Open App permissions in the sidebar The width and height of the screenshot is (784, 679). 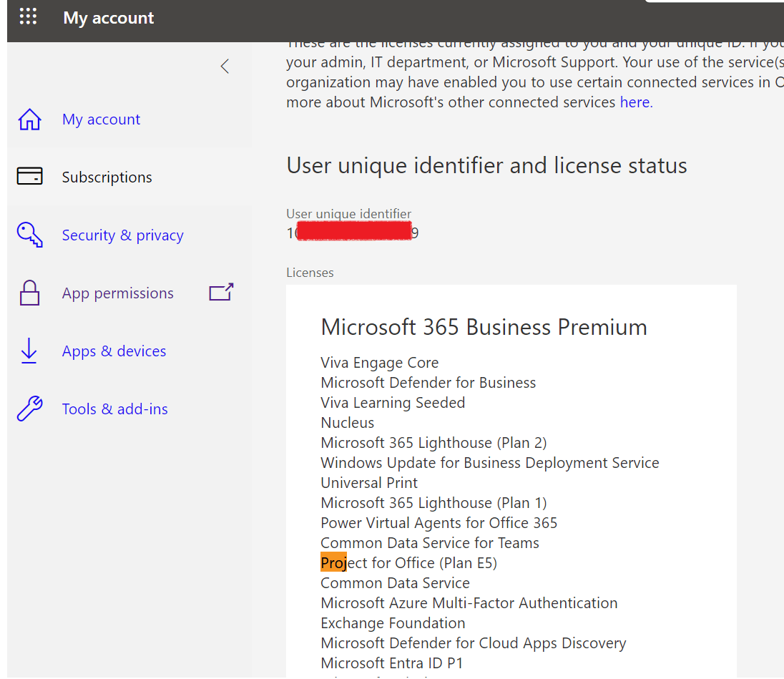[x=118, y=293]
